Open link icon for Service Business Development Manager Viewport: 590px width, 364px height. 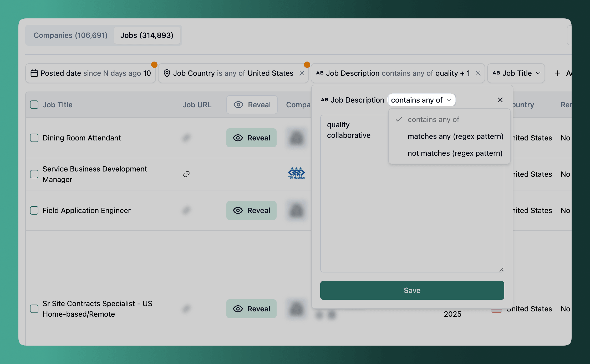coord(186,174)
